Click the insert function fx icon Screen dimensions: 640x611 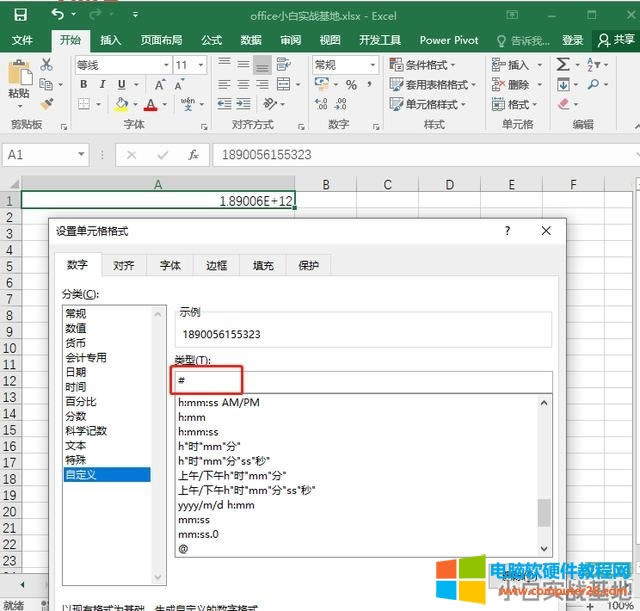coord(193,155)
